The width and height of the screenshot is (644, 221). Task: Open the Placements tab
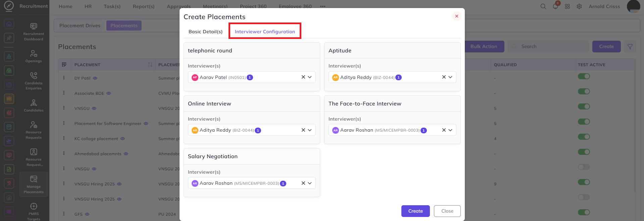pyautogui.click(x=124, y=26)
